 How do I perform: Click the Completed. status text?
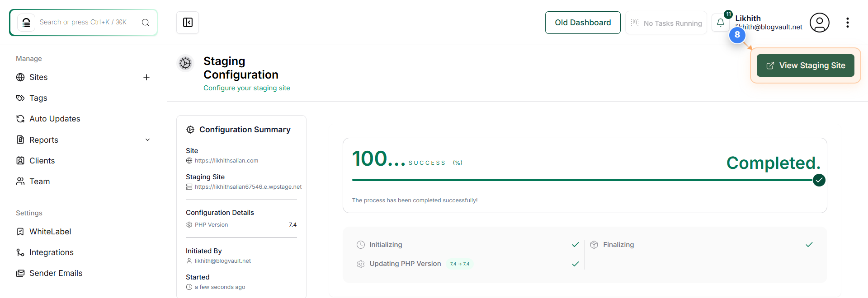click(x=774, y=163)
